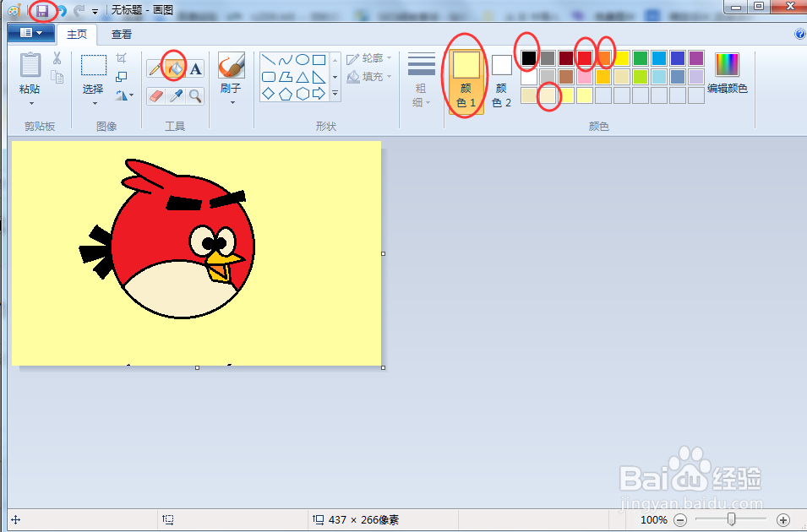Select the 颜色 2 background color button

pos(501,81)
